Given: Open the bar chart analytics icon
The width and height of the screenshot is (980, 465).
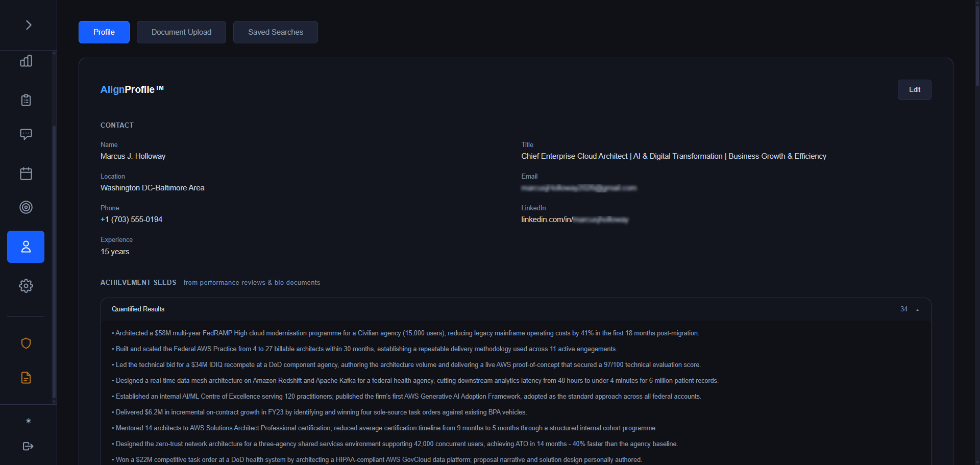Looking at the screenshot, I should [26, 61].
